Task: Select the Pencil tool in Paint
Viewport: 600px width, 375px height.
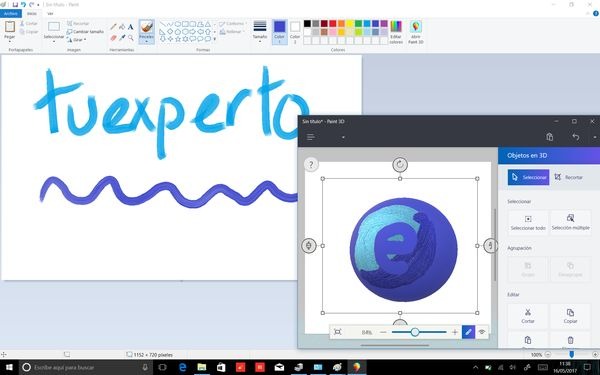Action: pyautogui.click(x=113, y=27)
